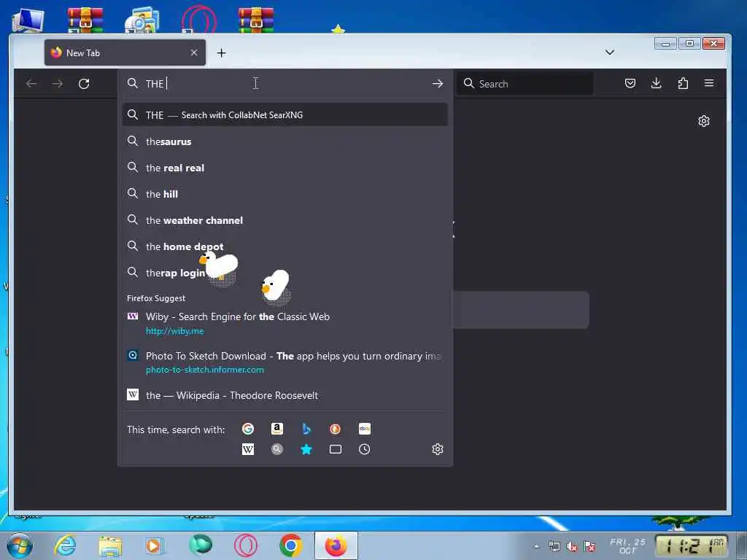Open Wikipedia Theodore Roosevelt suggestion

285,395
